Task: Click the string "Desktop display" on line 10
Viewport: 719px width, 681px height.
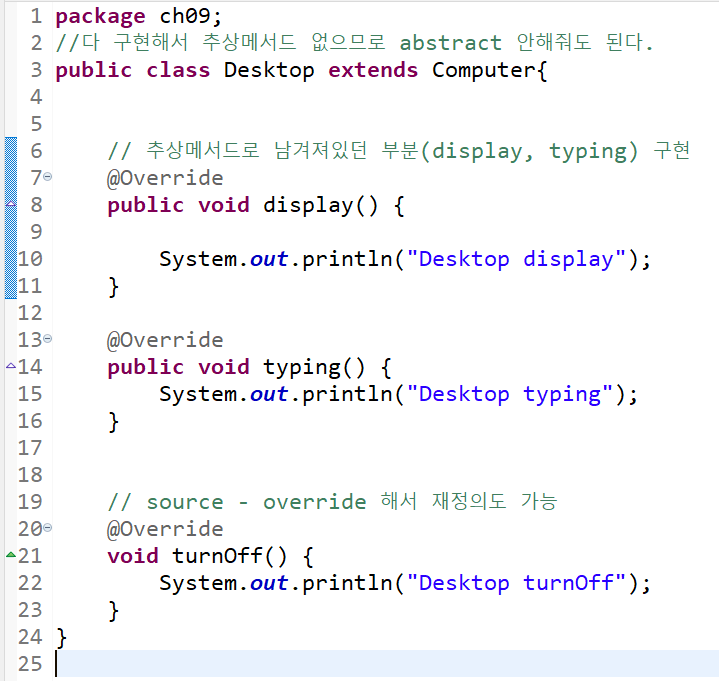Action: (x=517, y=260)
